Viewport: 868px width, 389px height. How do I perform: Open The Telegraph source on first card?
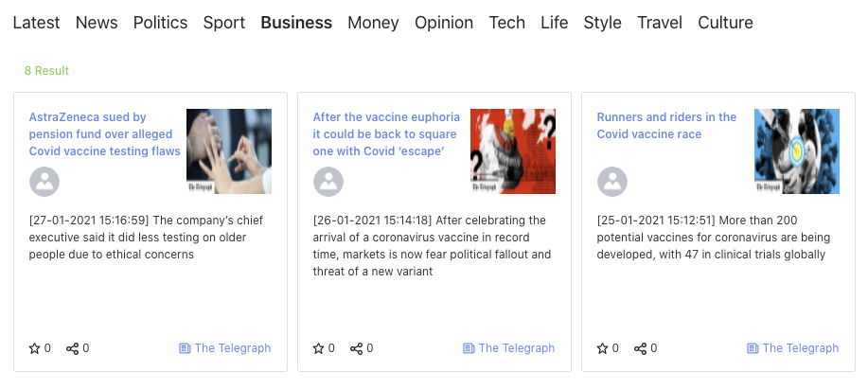[x=233, y=348]
